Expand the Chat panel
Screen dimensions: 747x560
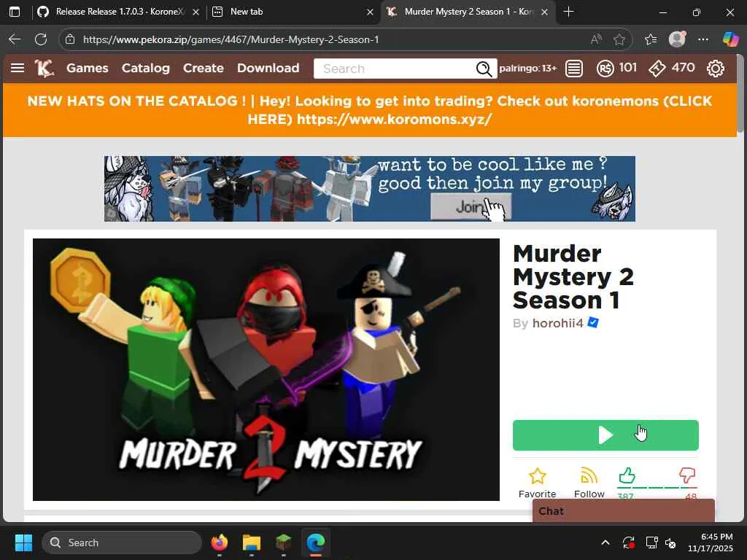pyautogui.click(x=623, y=511)
